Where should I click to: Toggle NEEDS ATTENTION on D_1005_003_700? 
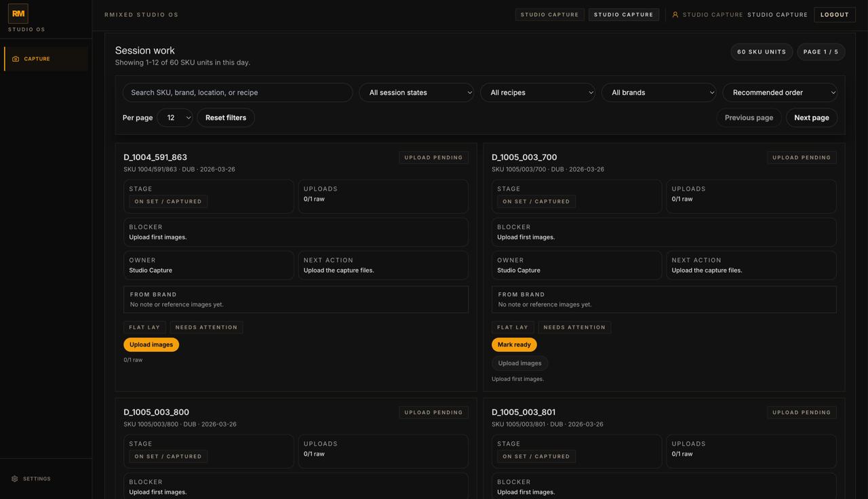[x=574, y=327]
